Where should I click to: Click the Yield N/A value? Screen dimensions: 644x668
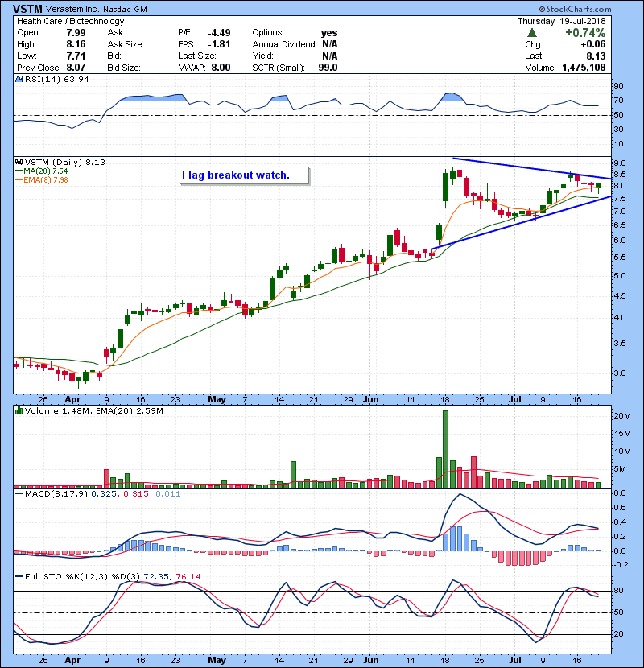pos(330,56)
